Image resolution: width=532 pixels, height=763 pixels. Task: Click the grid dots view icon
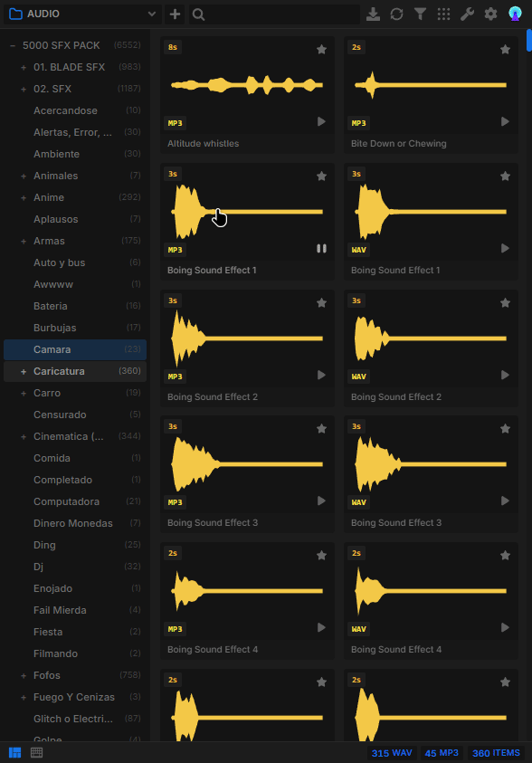tap(443, 14)
